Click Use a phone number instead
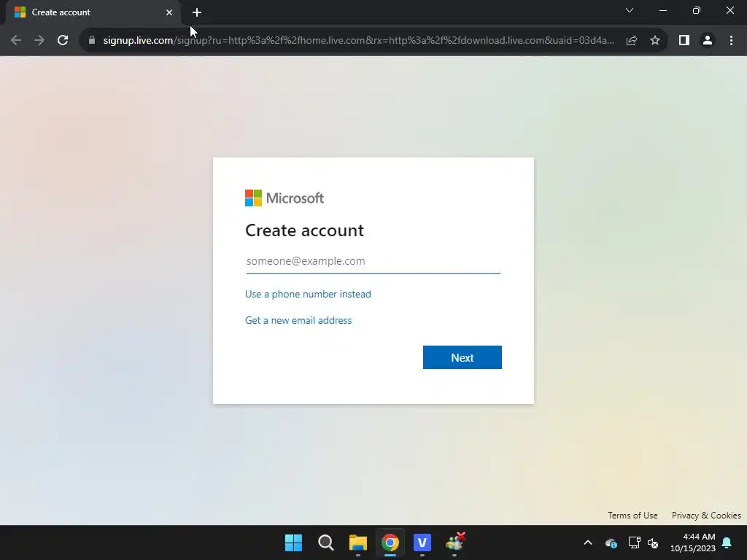This screenshot has width=747, height=560. point(308,295)
